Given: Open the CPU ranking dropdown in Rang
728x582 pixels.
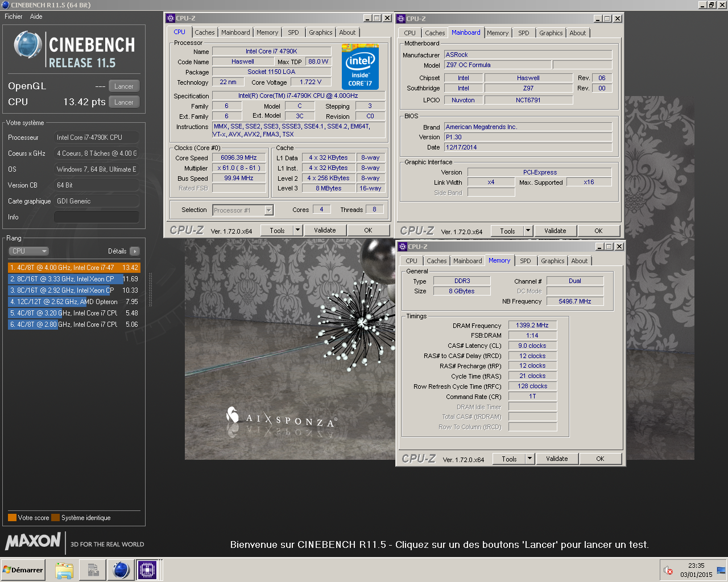Looking at the screenshot, I should coord(28,251).
